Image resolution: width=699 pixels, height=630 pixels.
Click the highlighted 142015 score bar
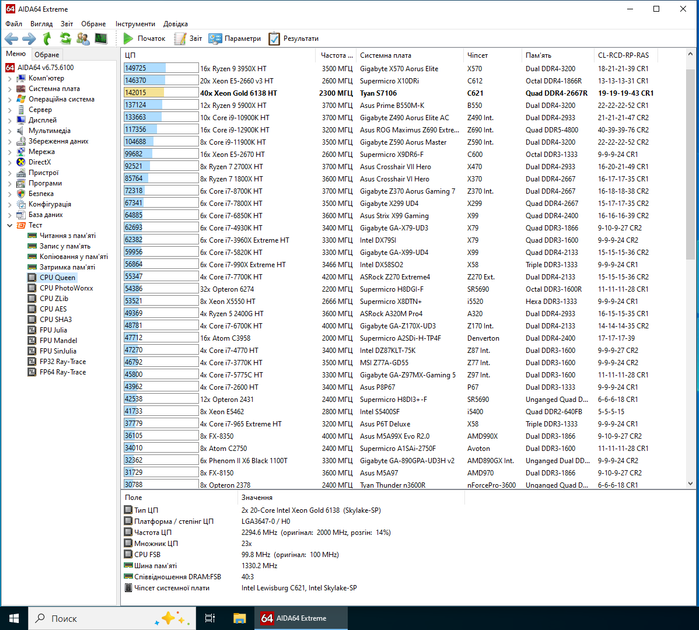pyautogui.click(x=161, y=93)
